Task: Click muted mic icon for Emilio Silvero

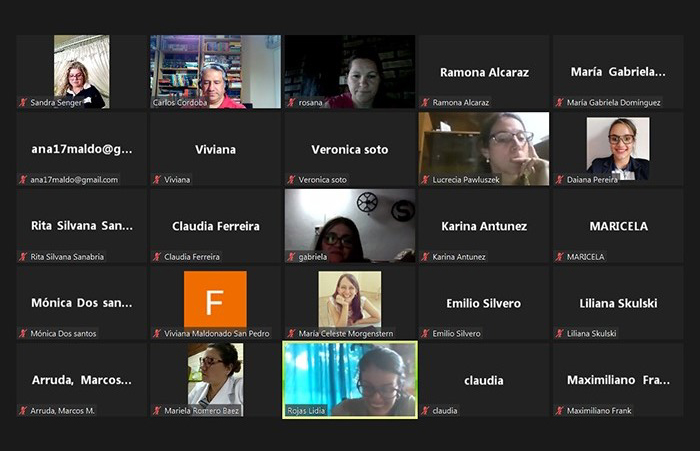Action: point(425,334)
